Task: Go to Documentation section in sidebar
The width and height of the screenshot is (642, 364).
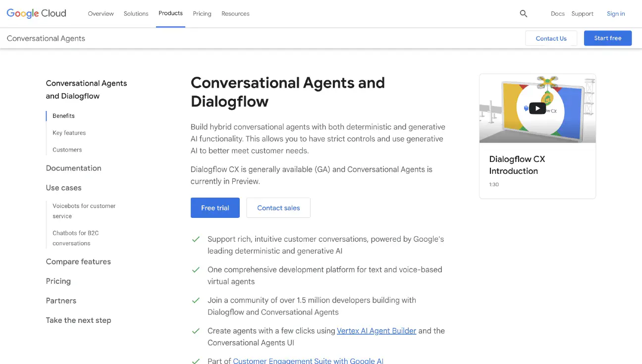Action: pyautogui.click(x=73, y=168)
